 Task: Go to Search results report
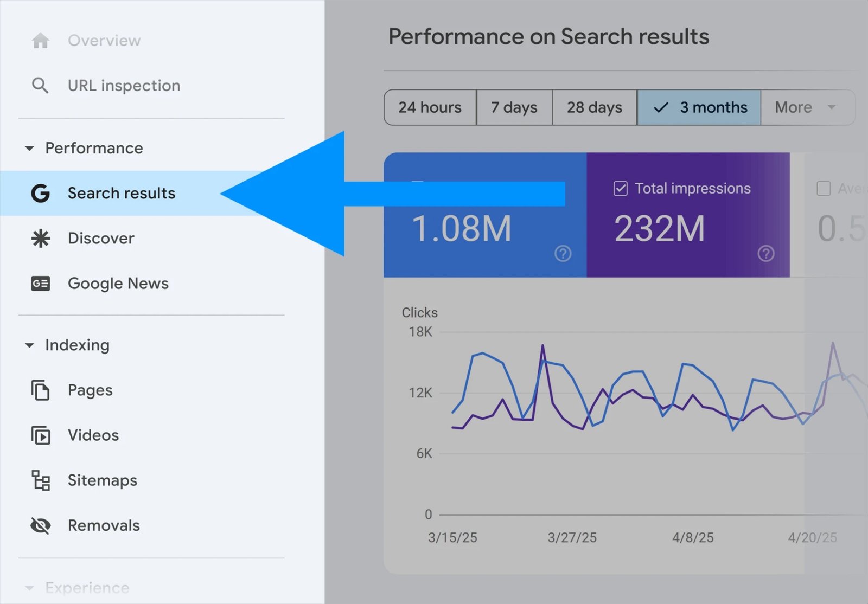(121, 193)
